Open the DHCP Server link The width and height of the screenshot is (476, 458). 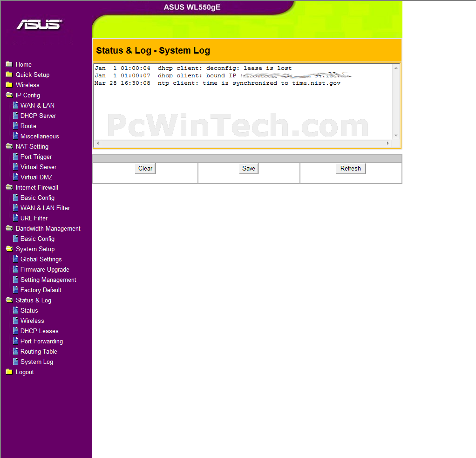click(38, 116)
